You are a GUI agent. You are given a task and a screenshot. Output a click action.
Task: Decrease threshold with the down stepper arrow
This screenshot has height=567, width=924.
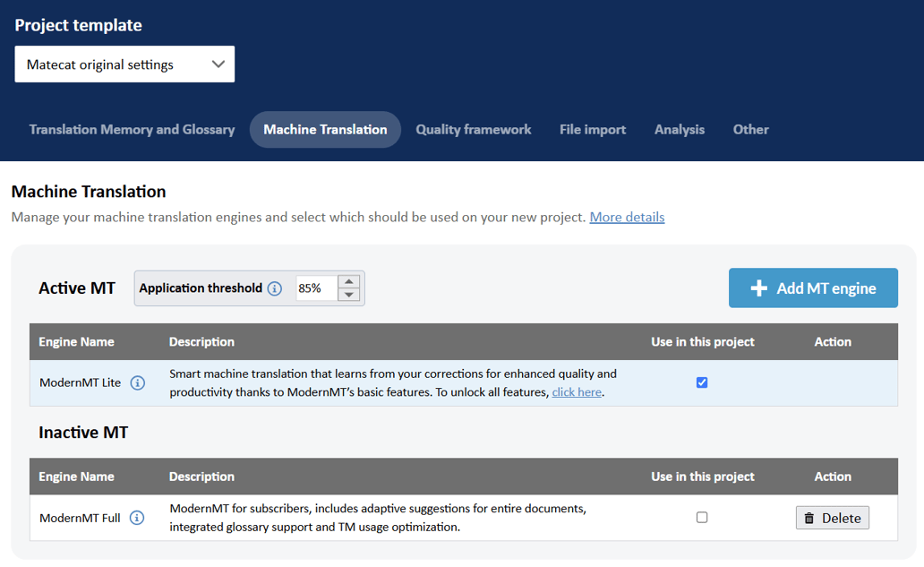[x=348, y=294]
